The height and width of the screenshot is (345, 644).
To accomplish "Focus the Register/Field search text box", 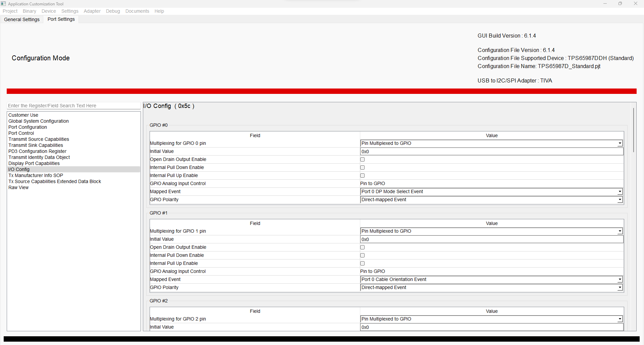I will [73, 106].
